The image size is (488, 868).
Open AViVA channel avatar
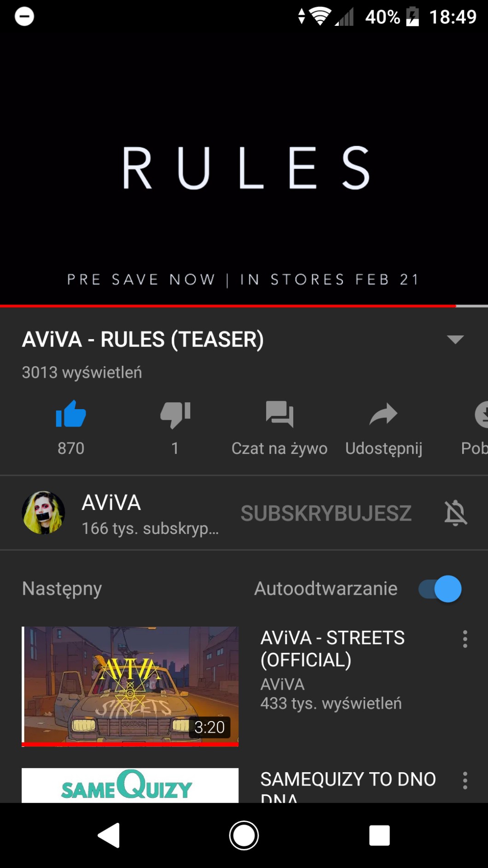43,513
